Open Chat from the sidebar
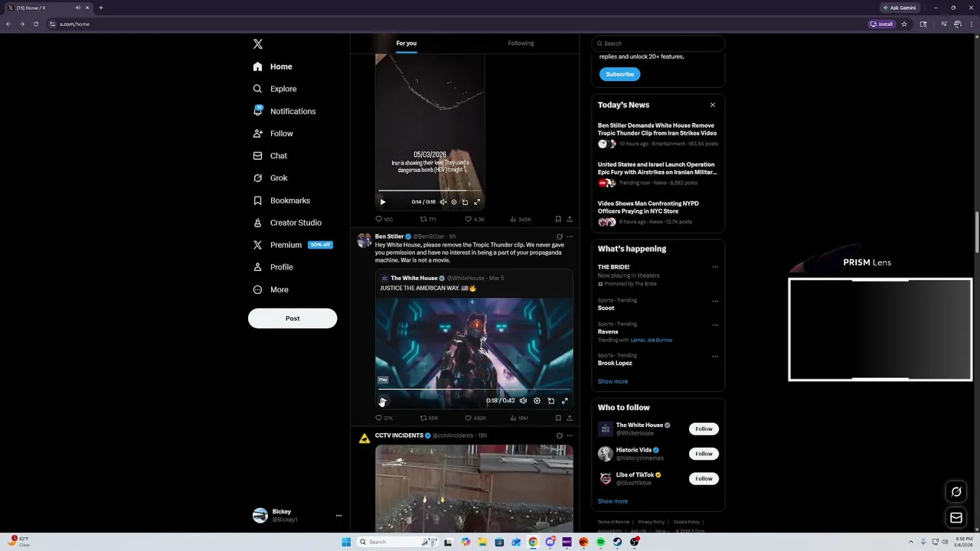The width and height of the screenshot is (980, 551). (x=270, y=155)
